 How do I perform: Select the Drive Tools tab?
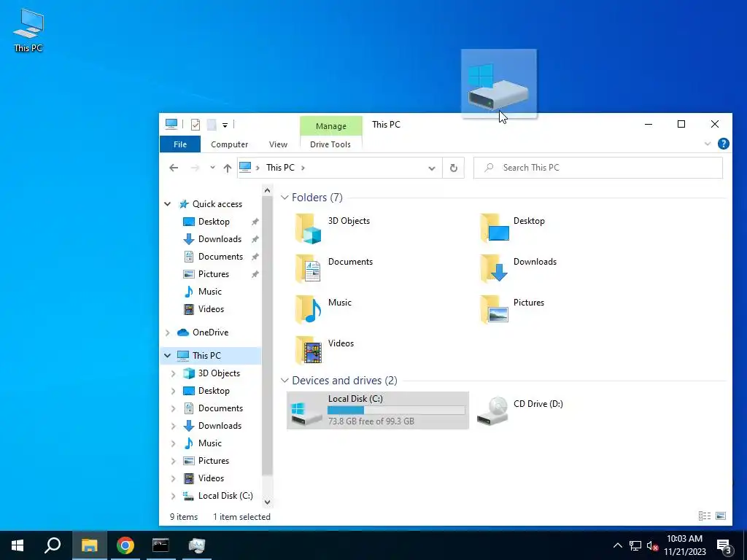point(330,144)
